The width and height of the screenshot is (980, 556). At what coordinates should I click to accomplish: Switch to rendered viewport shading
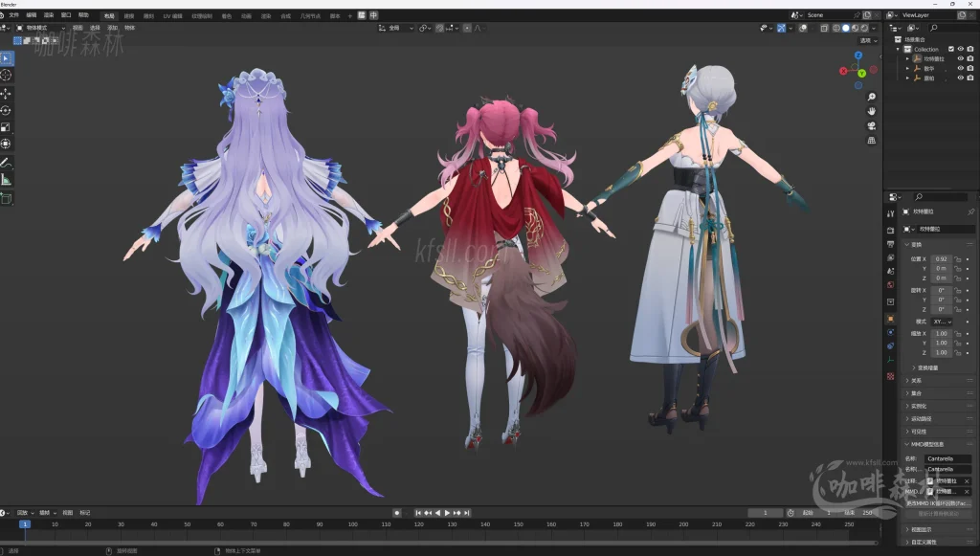point(864,28)
